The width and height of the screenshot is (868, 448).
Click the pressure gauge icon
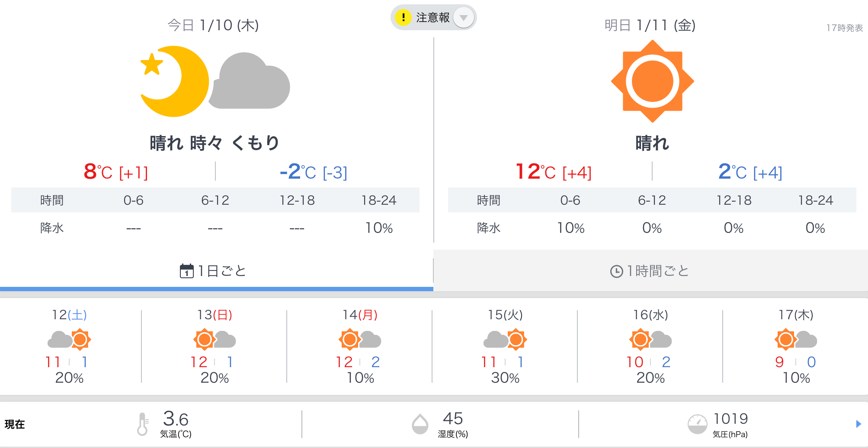[x=697, y=424]
